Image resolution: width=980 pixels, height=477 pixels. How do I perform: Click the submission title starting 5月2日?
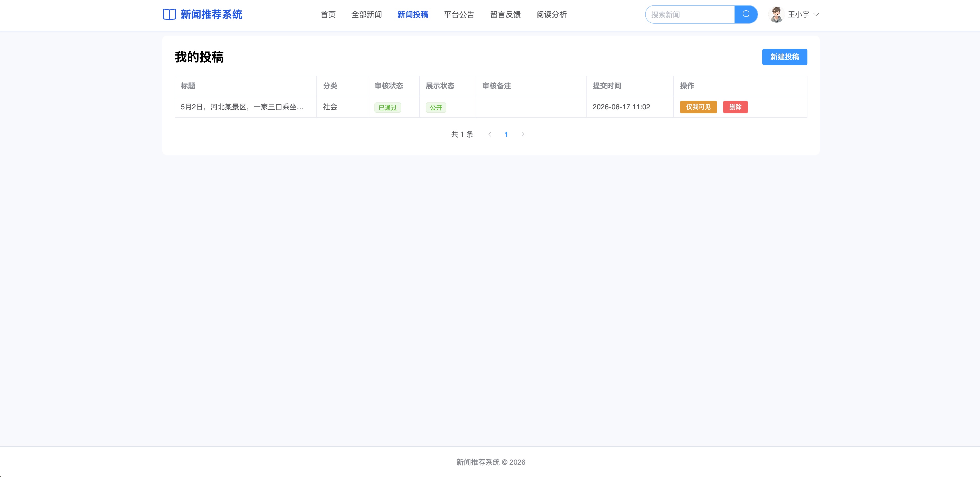[242, 107]
